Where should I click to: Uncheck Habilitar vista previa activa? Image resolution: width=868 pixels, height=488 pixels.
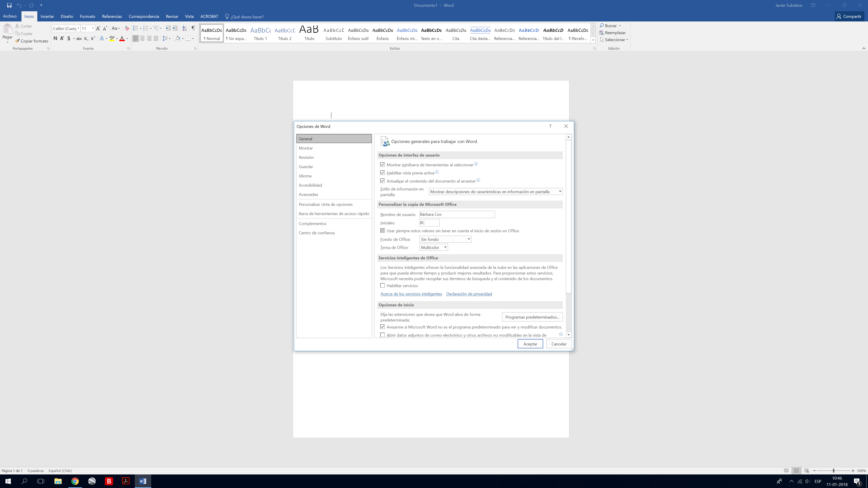click(382, 173)
